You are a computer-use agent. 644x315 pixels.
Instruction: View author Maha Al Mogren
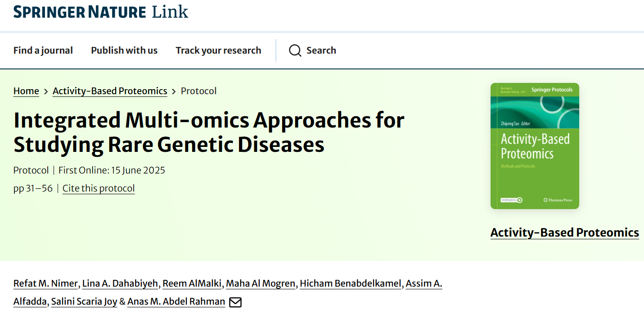coord(261,283)
